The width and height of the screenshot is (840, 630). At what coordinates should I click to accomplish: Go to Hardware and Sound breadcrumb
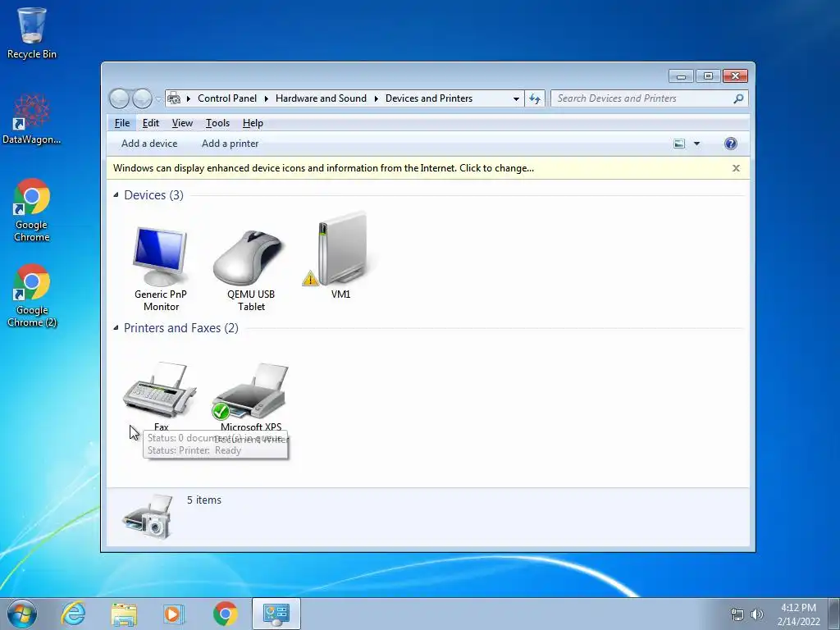pos(321,98)
